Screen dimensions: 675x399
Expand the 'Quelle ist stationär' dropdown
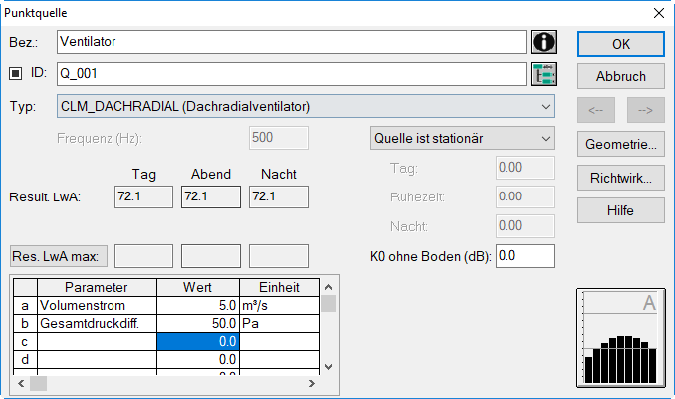pos(462,139)
